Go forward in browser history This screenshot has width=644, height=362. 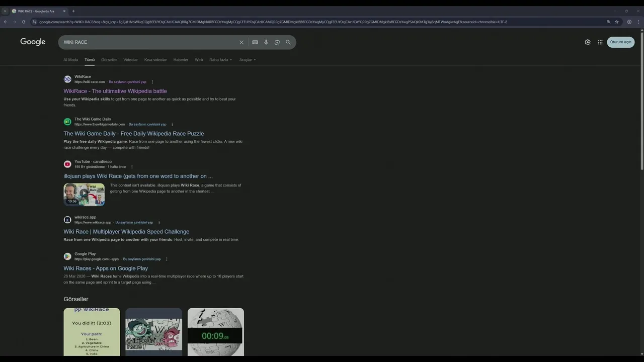[15, 22]
